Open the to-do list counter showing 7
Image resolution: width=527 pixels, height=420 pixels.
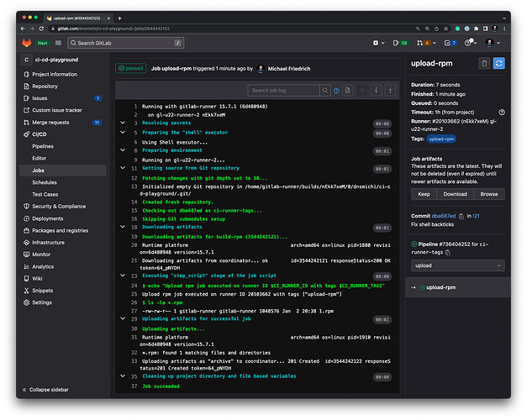click(451, 43)
